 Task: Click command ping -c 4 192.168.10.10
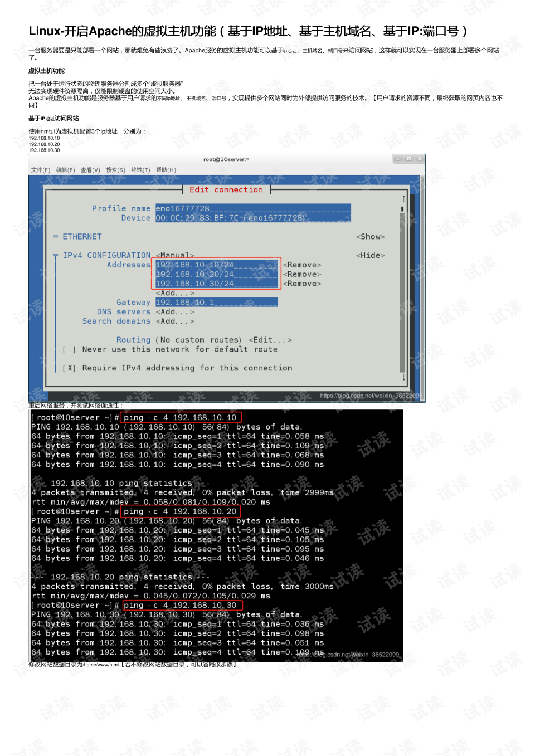point(181,418)
